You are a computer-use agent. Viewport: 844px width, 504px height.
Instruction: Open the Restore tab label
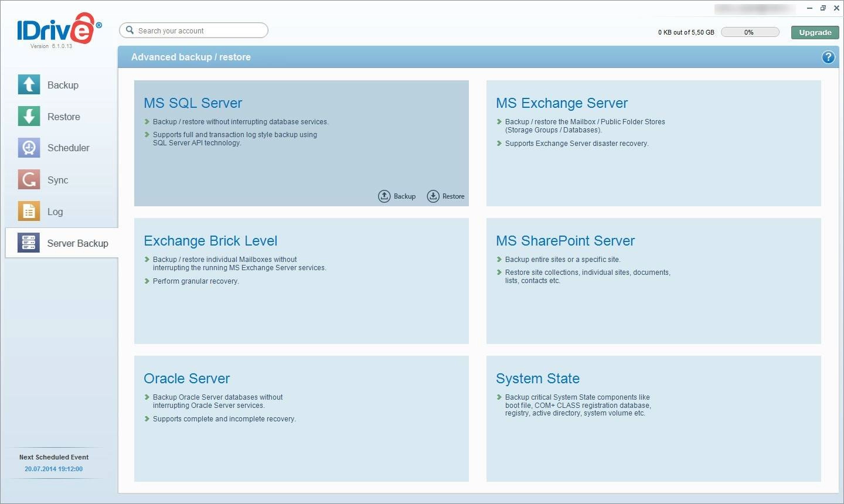tap(63, 117)
